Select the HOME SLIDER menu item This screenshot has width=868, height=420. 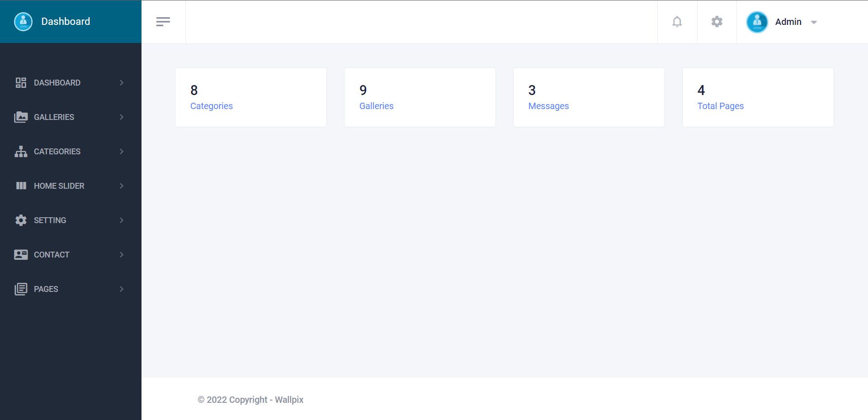59,186
